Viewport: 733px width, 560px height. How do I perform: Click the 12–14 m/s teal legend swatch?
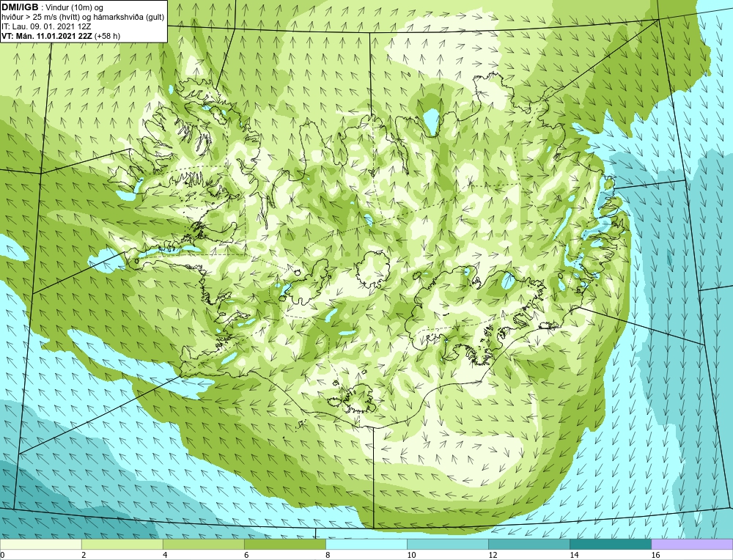(529, 545)
